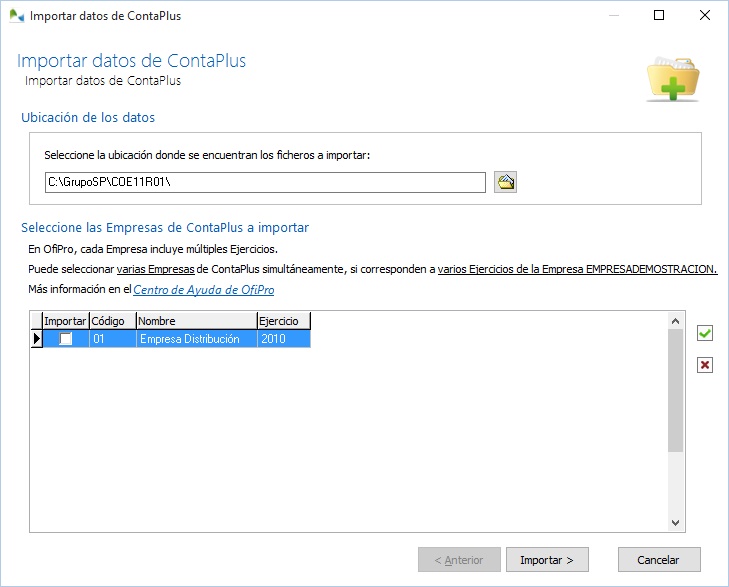Click the scrollbar down arrow in list
The image size is (729, 587).
click(675, 523)
